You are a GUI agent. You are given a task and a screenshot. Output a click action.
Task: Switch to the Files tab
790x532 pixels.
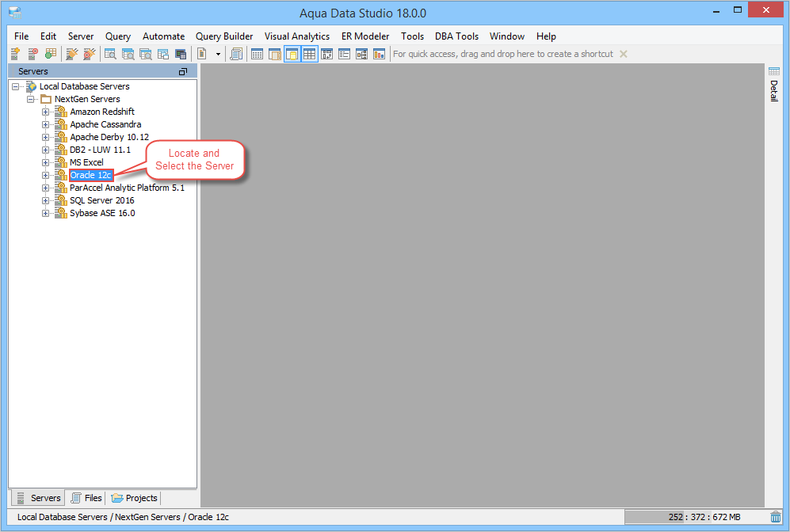(86, 498)
